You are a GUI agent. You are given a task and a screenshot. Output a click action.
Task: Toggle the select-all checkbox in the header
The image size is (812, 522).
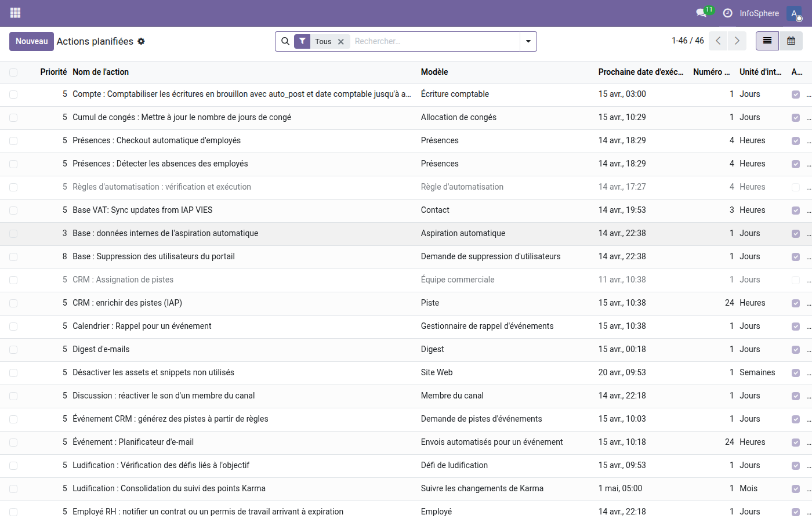(13, 71)
